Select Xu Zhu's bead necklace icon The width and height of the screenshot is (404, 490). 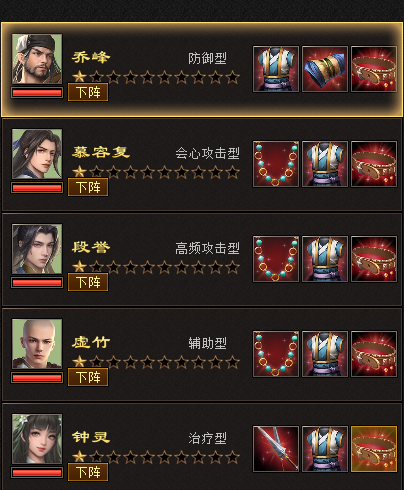[276, 354]
